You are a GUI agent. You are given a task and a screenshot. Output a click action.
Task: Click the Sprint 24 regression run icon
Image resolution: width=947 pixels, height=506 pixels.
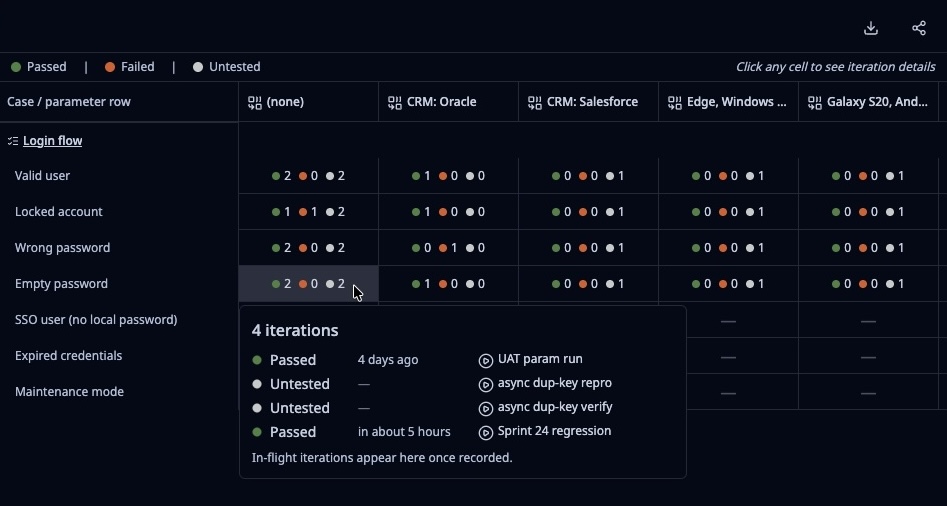pyautogui.click(x=486, y=433)
